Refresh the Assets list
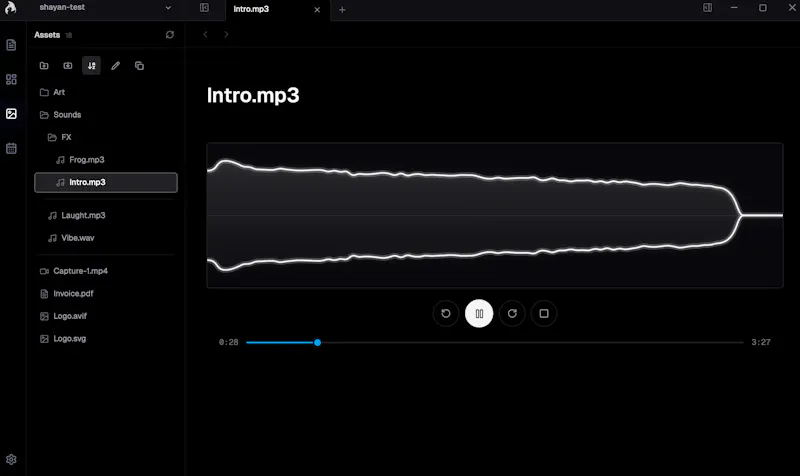800x476 pixels. [170, 35]
